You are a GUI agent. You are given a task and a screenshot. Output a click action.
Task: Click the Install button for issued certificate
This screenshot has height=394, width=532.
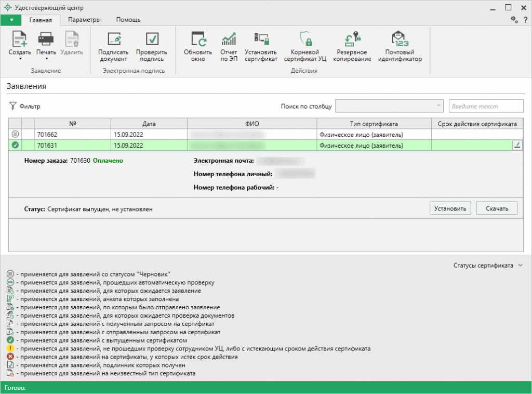click(450, 208)
